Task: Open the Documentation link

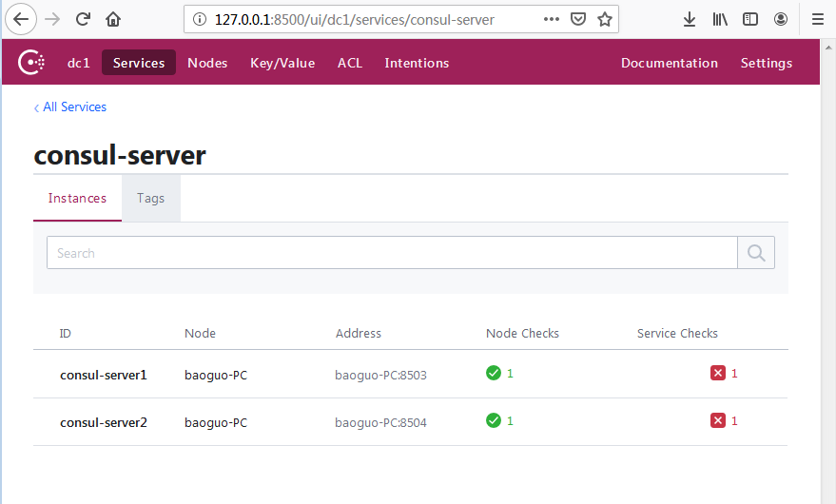Action: 670,63
